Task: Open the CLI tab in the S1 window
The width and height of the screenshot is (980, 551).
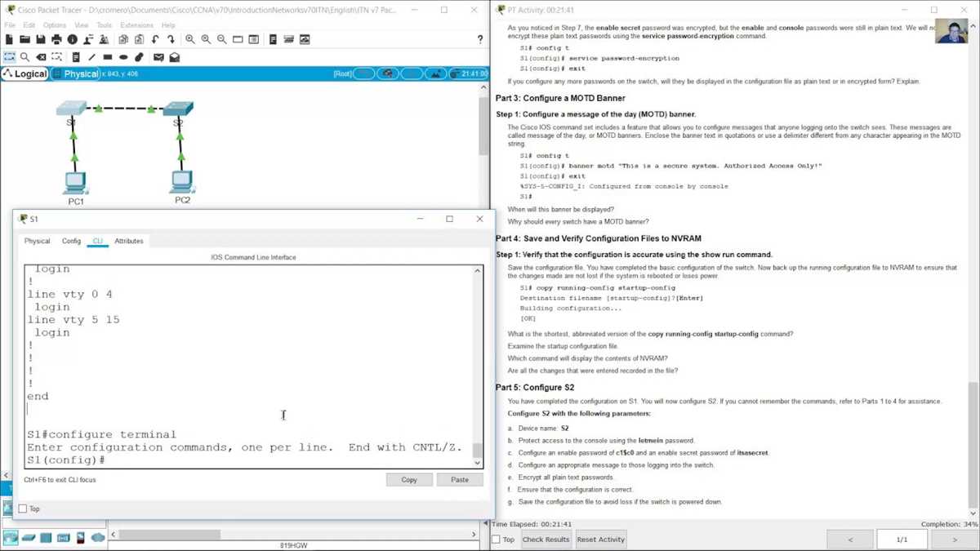Action: [98, 241]
